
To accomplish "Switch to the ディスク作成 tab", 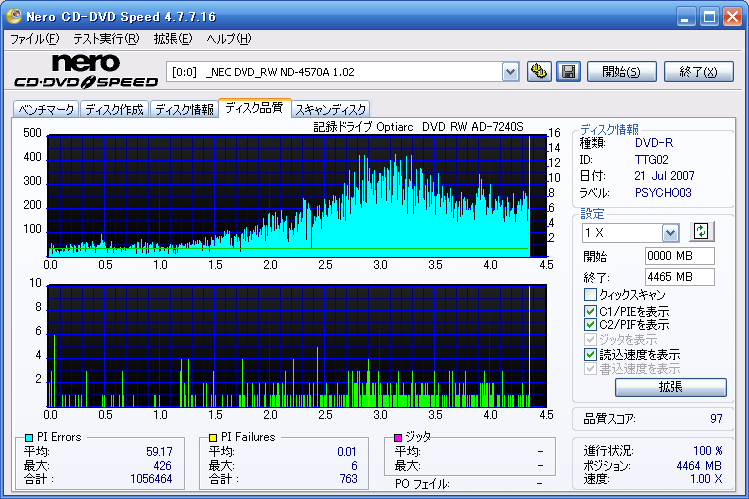I will click(x=115, y=110).
